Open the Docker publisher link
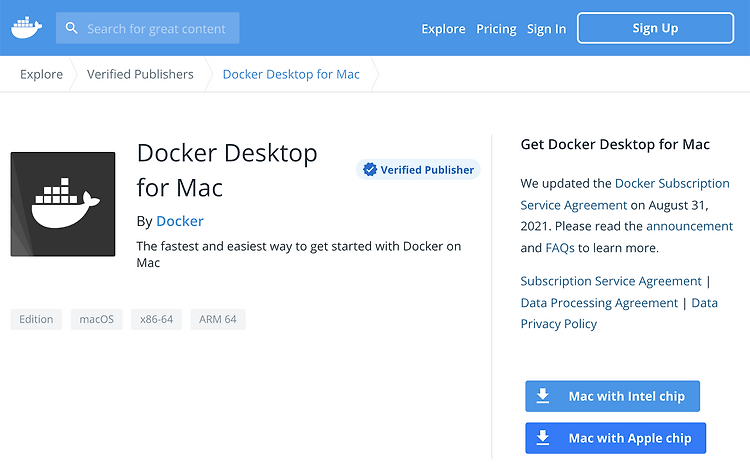Screen dimensions: 750x473 [180, 221]
